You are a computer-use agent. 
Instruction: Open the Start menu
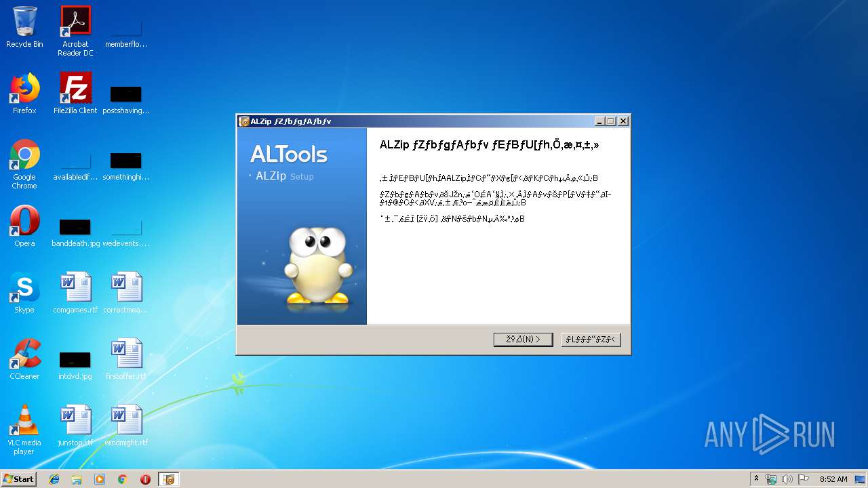[x=18, y=479]
